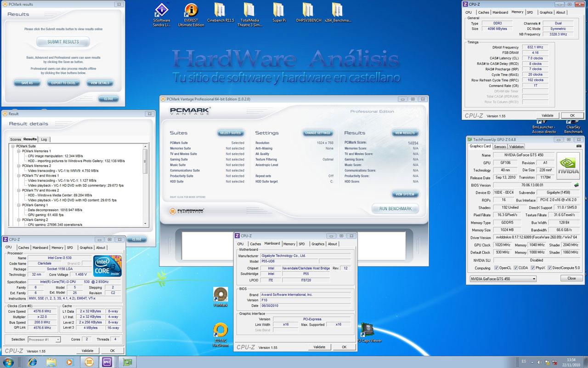Open Windows Start menu
The image size is (588, 368).
(9, 362)
